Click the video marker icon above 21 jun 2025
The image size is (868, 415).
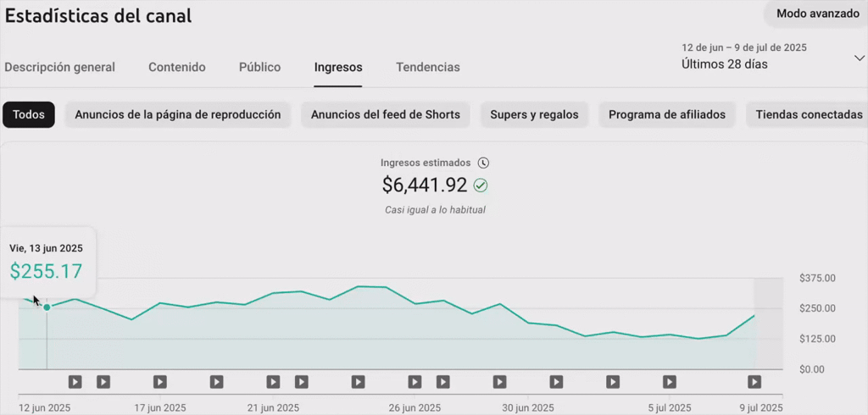273,382
